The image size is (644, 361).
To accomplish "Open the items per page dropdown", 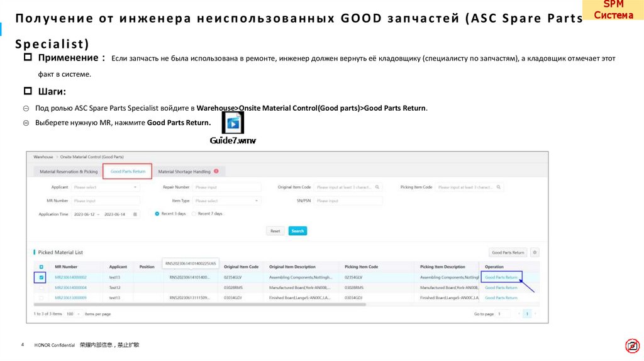I will tap(73, 314).
